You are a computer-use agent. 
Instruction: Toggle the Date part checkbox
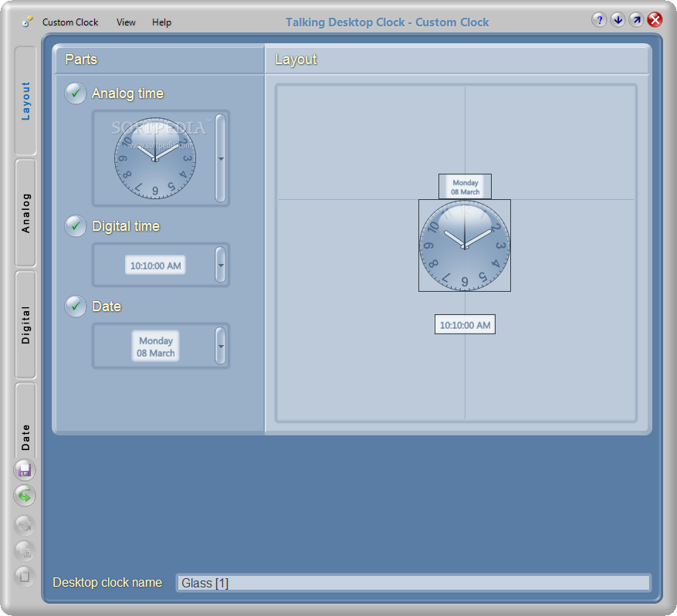tap(76, 306)
